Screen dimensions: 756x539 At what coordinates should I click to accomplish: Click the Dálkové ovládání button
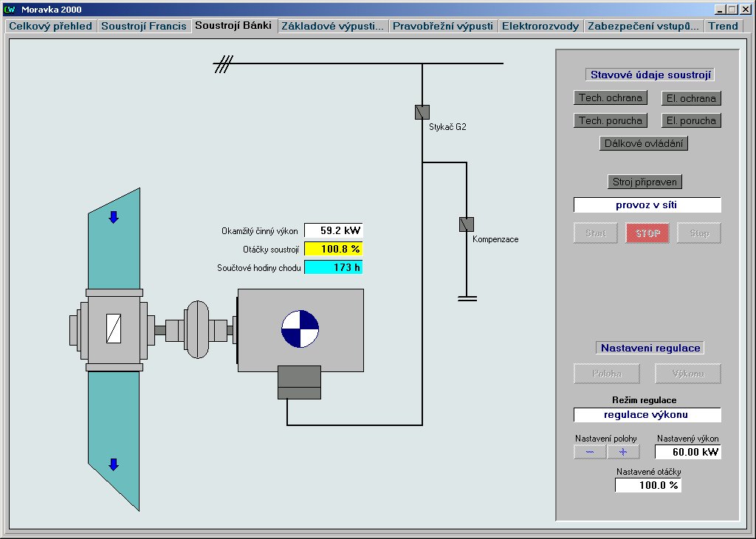(644, 144)
